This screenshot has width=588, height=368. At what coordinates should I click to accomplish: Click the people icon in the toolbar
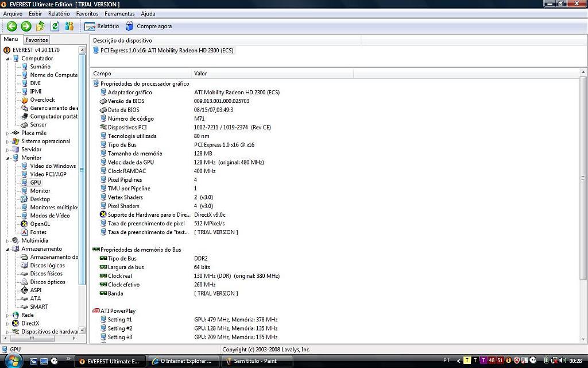click(x=69, y=26)
